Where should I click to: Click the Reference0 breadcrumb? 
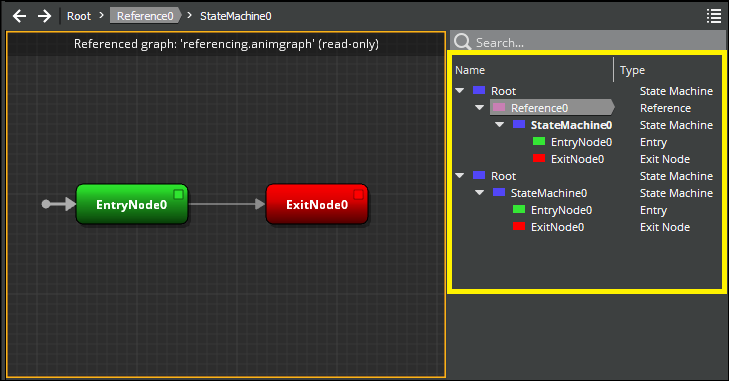145,16
